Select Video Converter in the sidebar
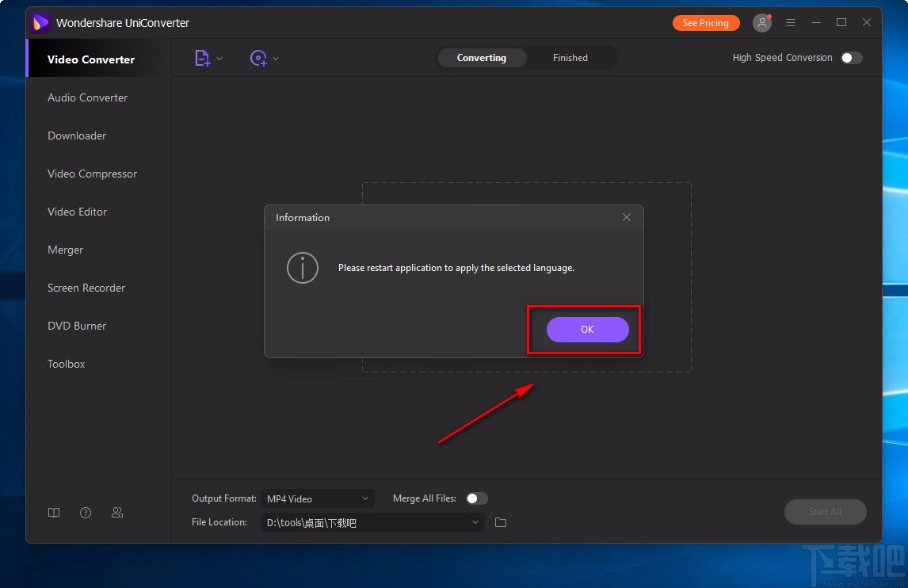The width and height of the screenshot is (908, 588). [x=98, y=59]
